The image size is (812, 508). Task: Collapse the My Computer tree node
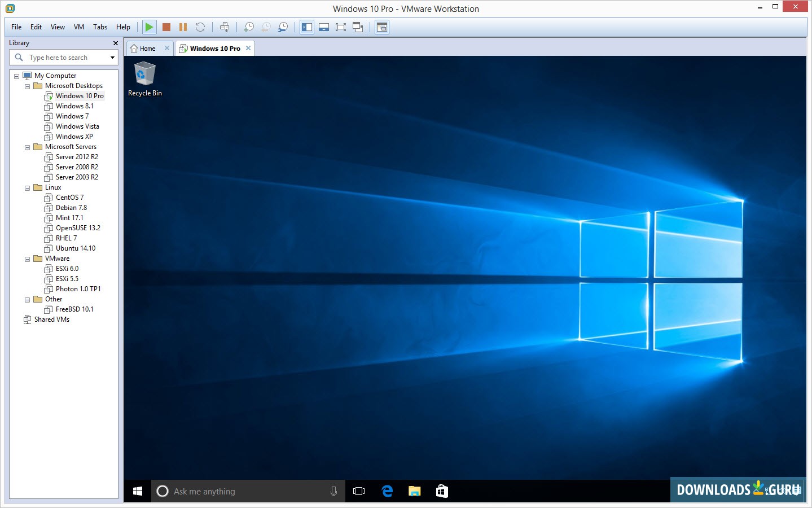16,76
